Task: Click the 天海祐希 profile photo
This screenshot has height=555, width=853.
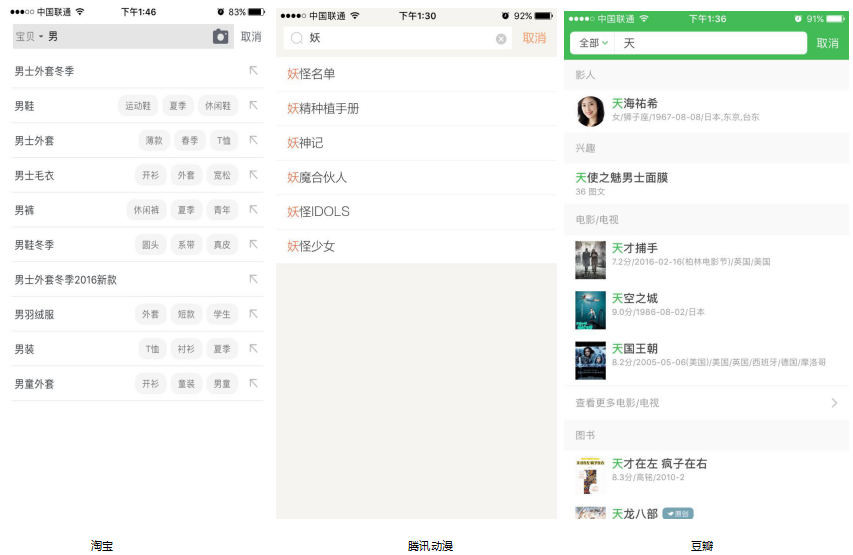Action: pyautogui.click(x=590, y=111)
